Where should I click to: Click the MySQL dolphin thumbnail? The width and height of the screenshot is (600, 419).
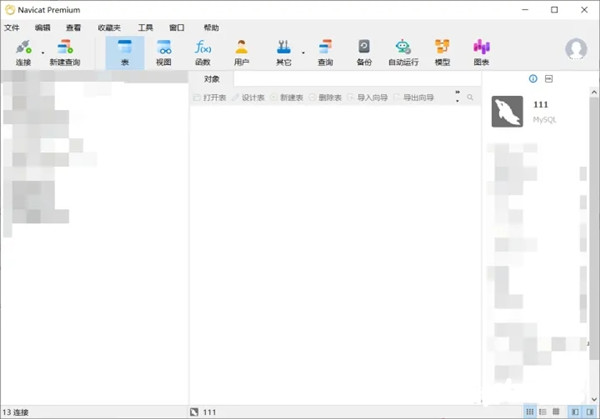click(x=507, y=111)
